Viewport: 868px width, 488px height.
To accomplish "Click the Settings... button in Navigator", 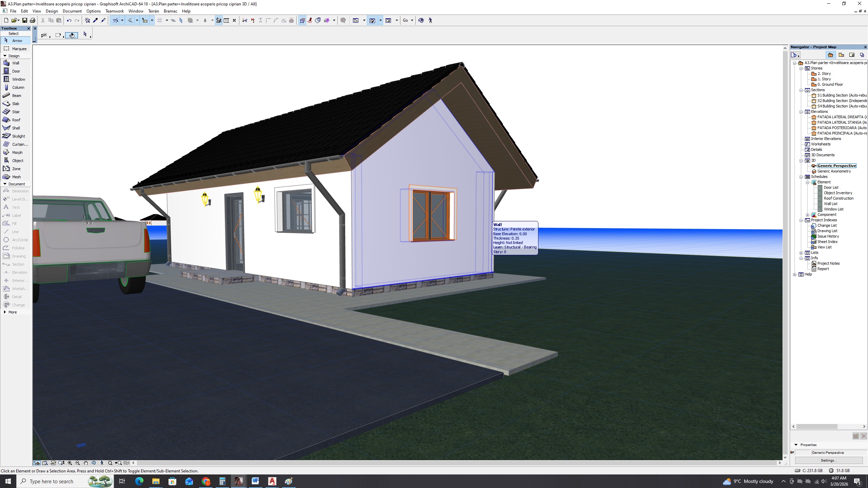I will coord(828,460).
